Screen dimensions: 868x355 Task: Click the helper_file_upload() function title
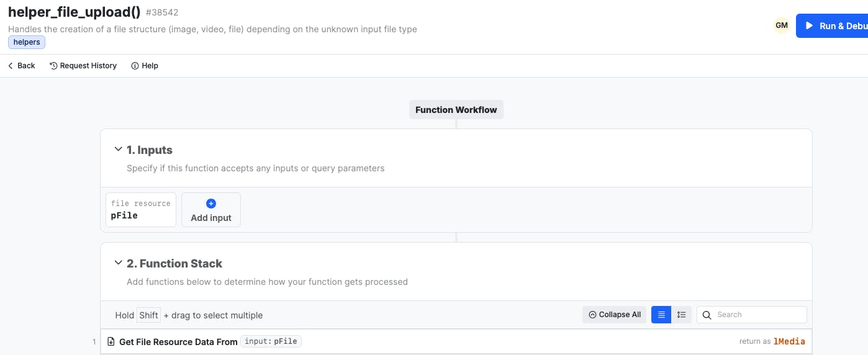(74, 12)
